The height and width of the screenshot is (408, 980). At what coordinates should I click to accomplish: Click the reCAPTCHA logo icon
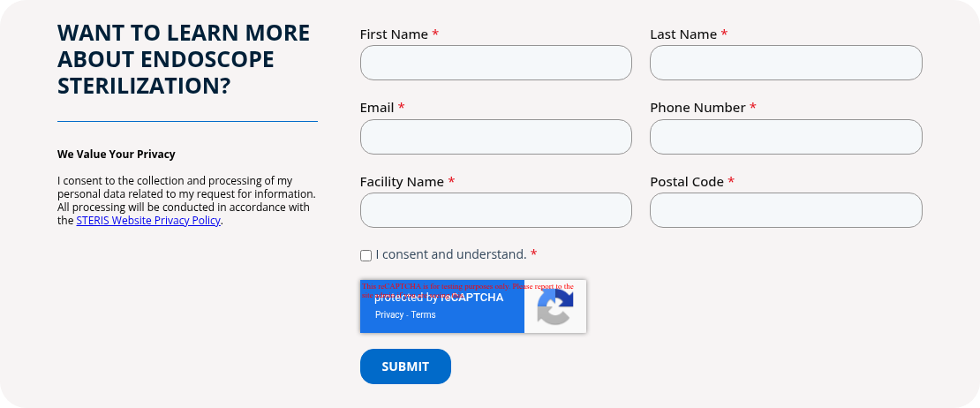[x=555, y=307]
